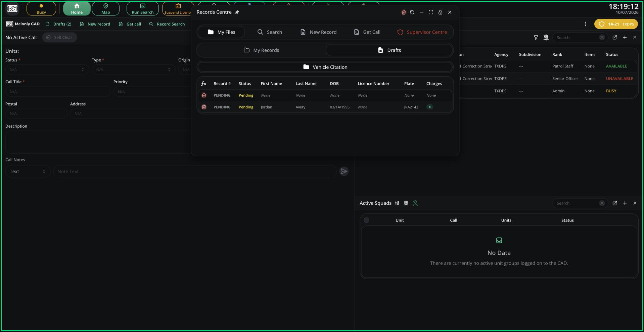The width and height of the screenshot is (644, 332).
Task: Expand the Status dropdown under Units
Action: (x=47, y=69)
